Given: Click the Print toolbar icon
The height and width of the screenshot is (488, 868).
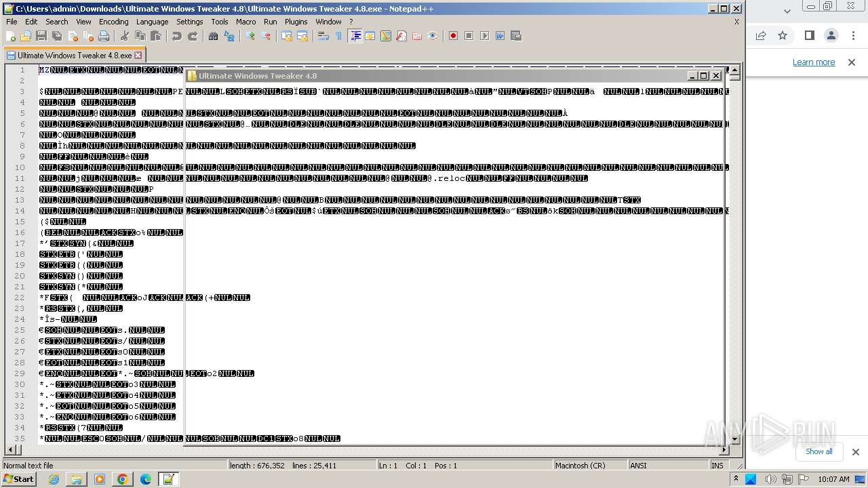Looking at the screenshot, I should (104, 36).
